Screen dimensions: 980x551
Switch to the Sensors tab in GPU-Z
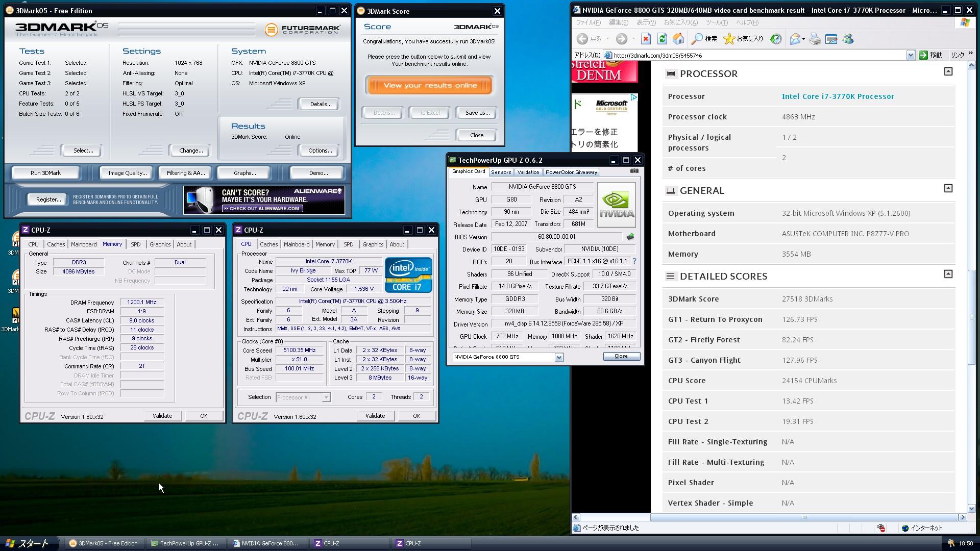tap(501, 172)
